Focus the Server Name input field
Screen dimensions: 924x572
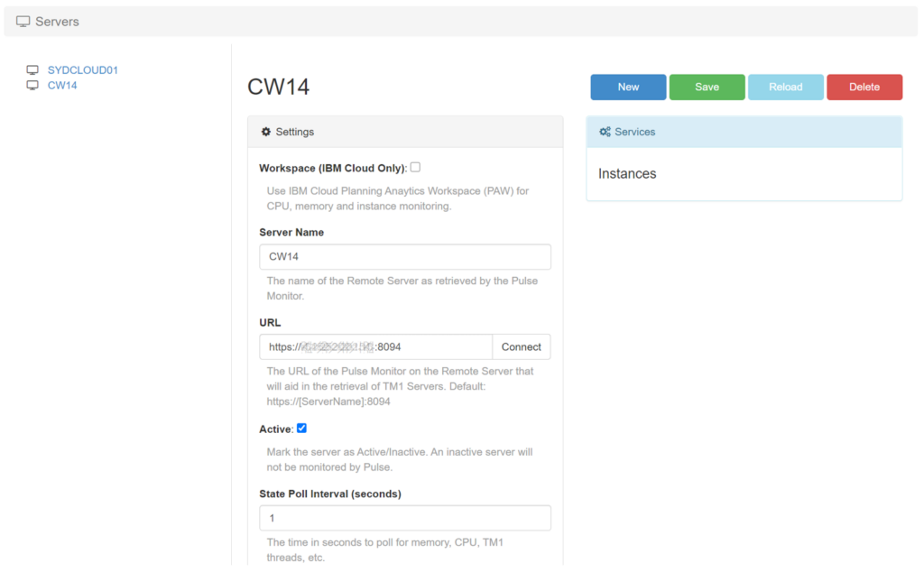(404, 257)
